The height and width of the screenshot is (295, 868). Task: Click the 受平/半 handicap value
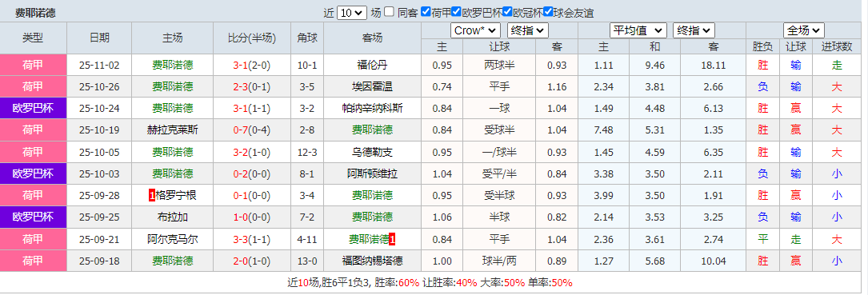[499, 173]
